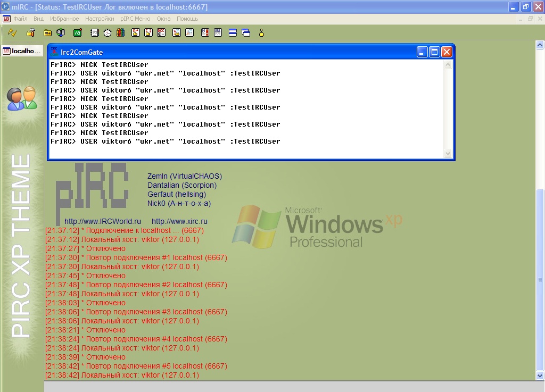Open the channel Favorites folder icon

[x=48, y=32]
